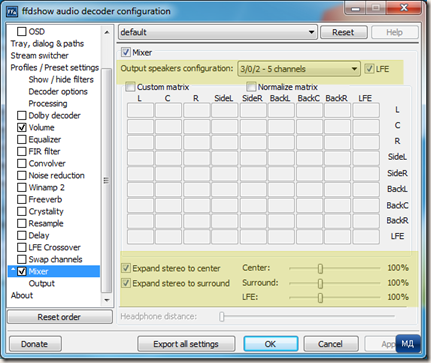Image resolution: width=431 pixels, height=363 pixels.
Task: Enable the LFE Crossover checkbox
Action: pyautogui.click(x=22, y=248)
